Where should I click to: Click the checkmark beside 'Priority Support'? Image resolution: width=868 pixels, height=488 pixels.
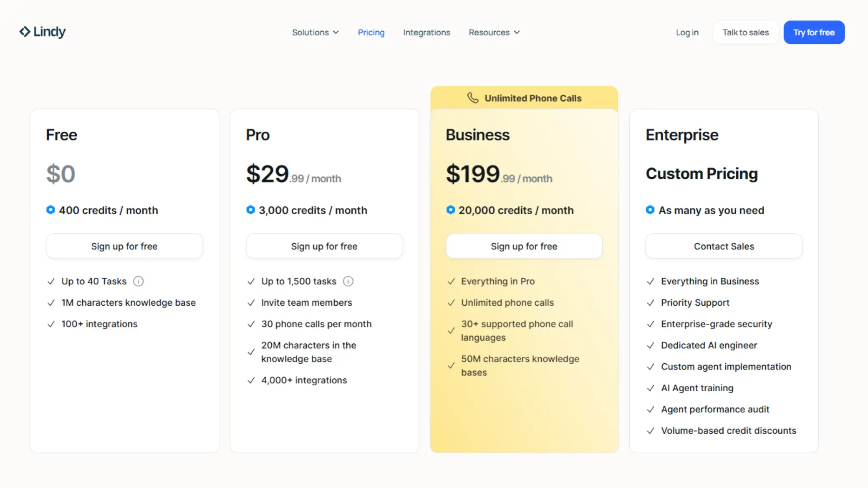click(651, 303)
